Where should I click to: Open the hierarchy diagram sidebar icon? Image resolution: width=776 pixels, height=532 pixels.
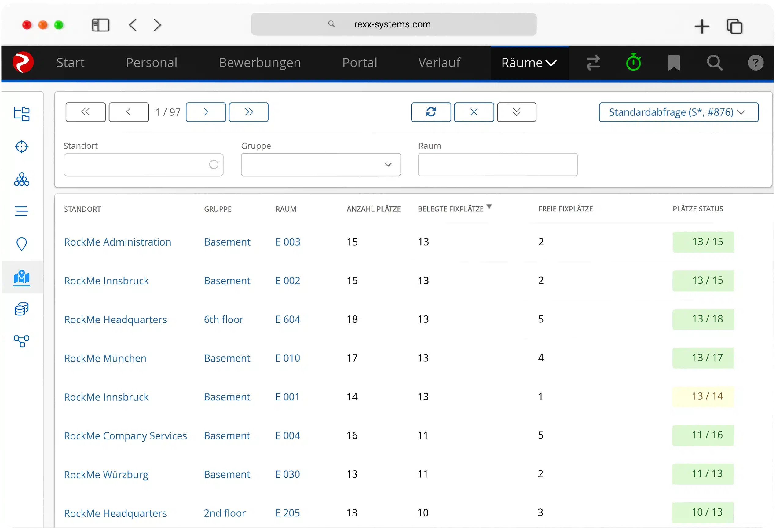22,341
